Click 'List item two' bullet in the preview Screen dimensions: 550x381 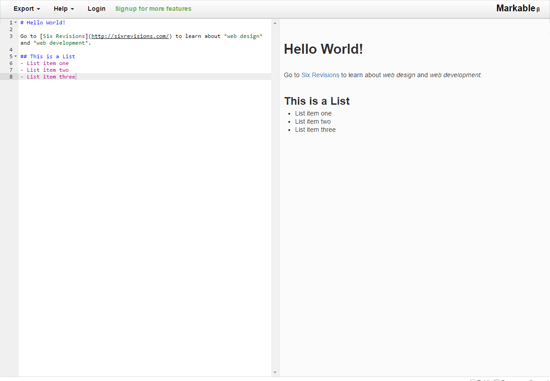point(313,121)
